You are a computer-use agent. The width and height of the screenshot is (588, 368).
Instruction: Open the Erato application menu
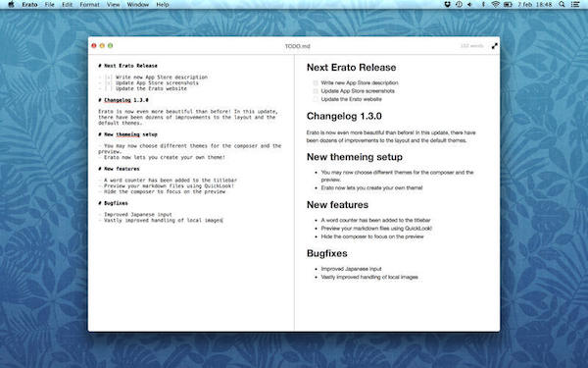(x=29, y=5)
